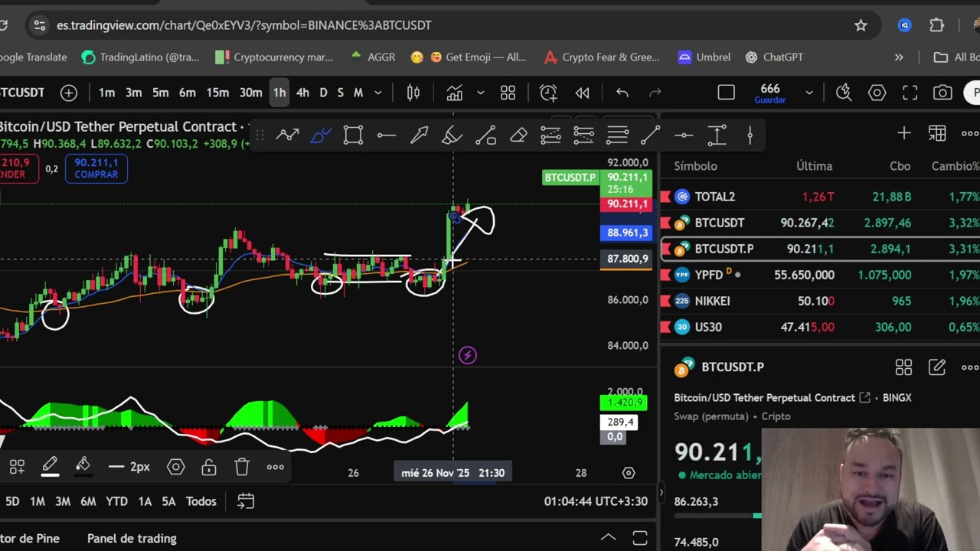The height and width of the screenshot is (551, 980).
Task: Open the interval dropdown arrow after M
Action: (x=377, y=93)
